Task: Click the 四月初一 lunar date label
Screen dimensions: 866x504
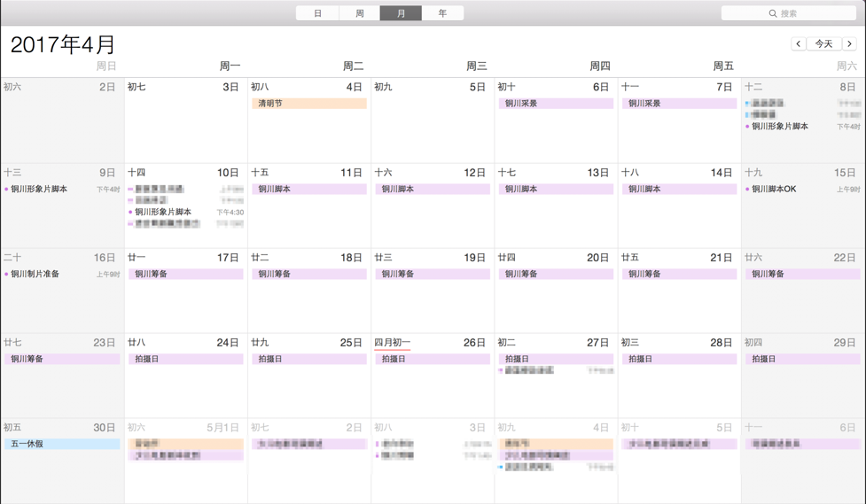Action: (392, 342)
